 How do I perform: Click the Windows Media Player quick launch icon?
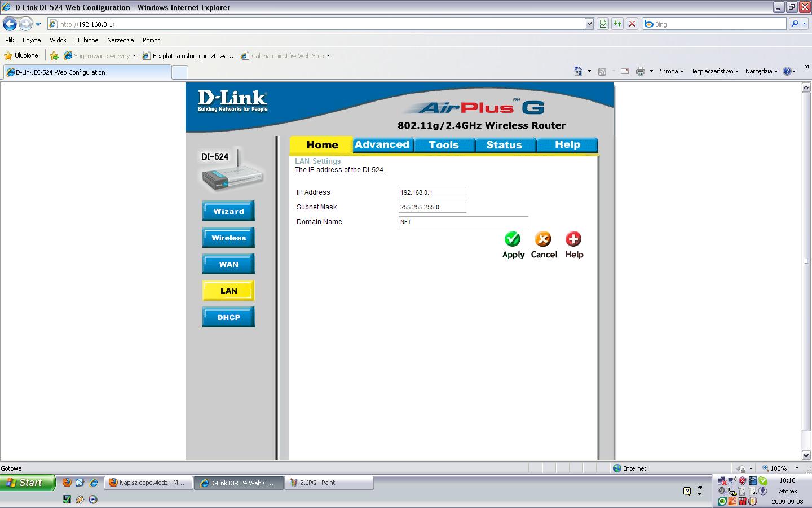93,499
